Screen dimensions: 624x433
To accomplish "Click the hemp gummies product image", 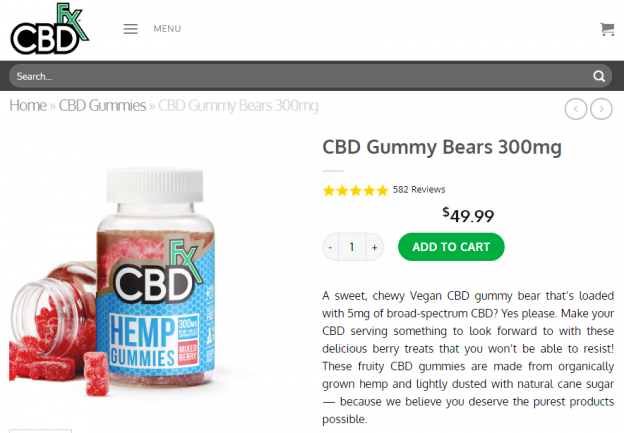I will click(x=115, y=283).
